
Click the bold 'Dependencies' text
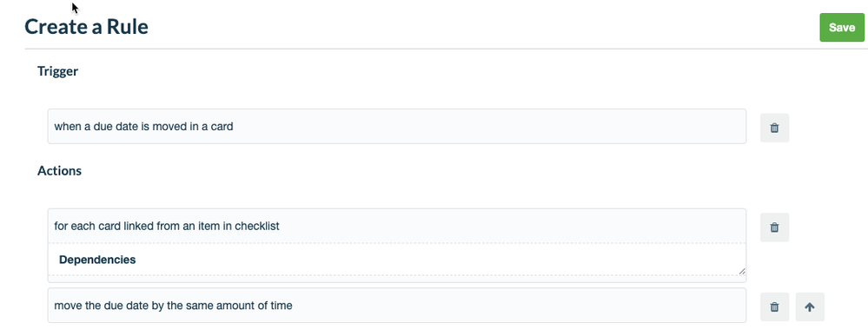click(x=97, y=260)
